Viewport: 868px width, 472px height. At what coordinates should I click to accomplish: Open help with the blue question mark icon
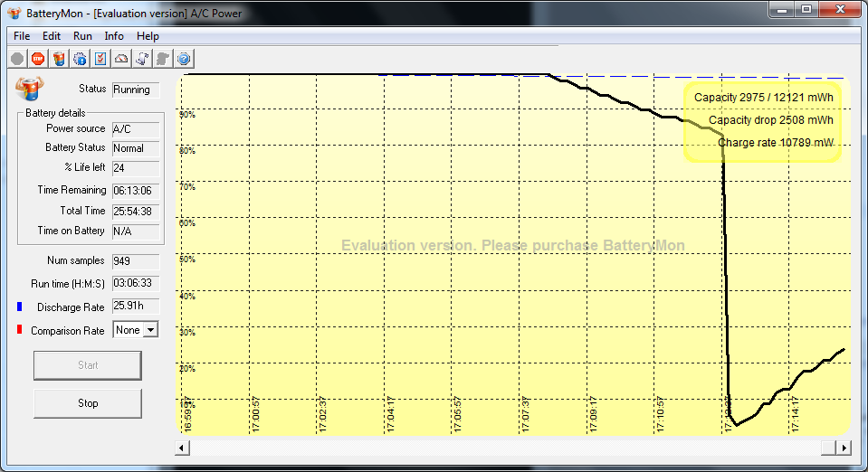pos(184,59)
